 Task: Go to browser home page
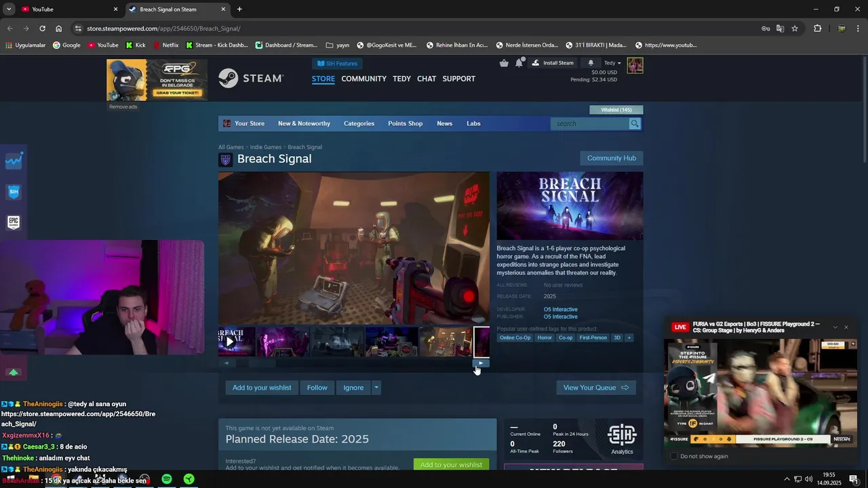[59, 28]
